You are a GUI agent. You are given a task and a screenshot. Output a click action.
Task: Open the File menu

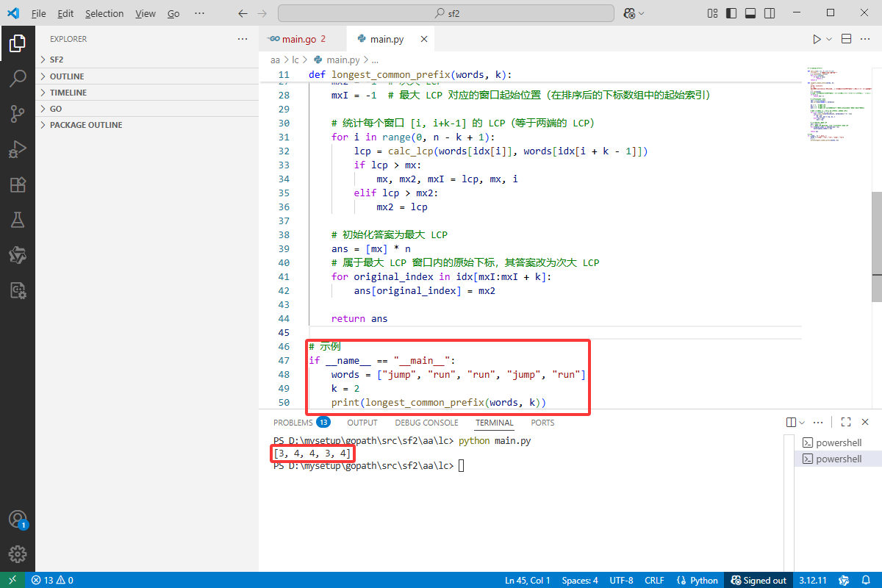(x=39, y=13)
